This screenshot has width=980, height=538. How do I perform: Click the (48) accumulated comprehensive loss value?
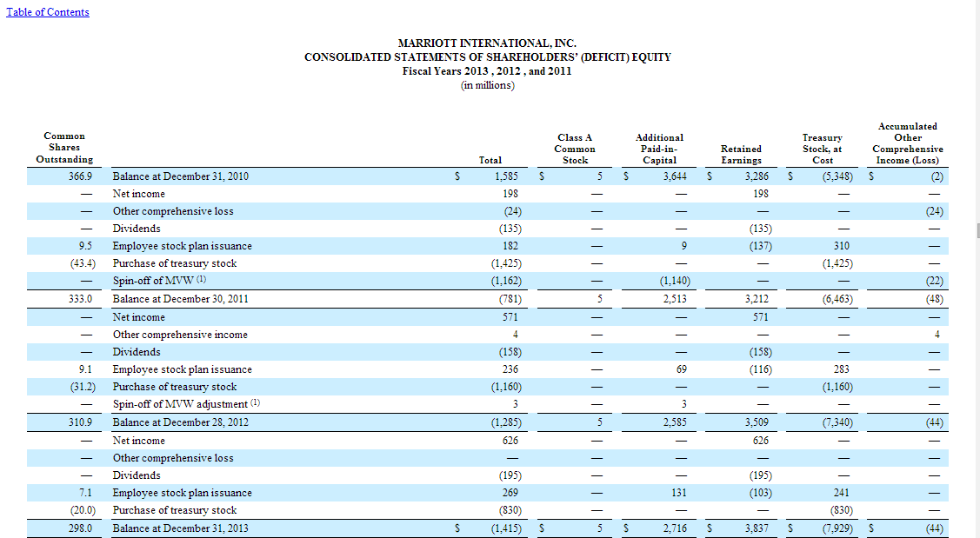(935, 299)
